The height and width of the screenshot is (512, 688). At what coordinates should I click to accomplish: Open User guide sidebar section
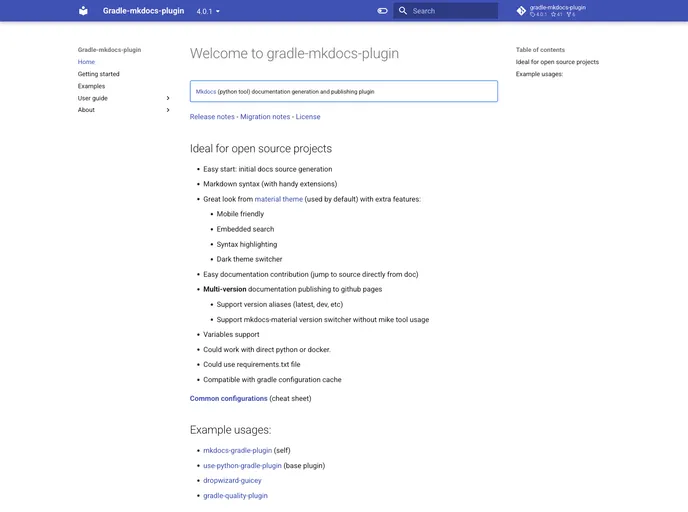[93, 98]
